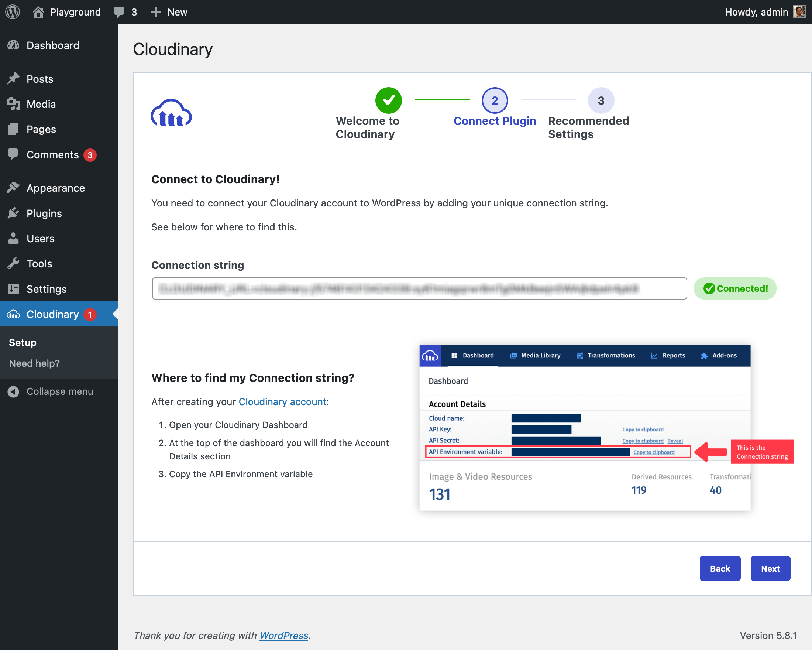This screenshot has width=812, height=650.
Task: Go to step 3 Recommended Settings
Action: coord(601,100)
